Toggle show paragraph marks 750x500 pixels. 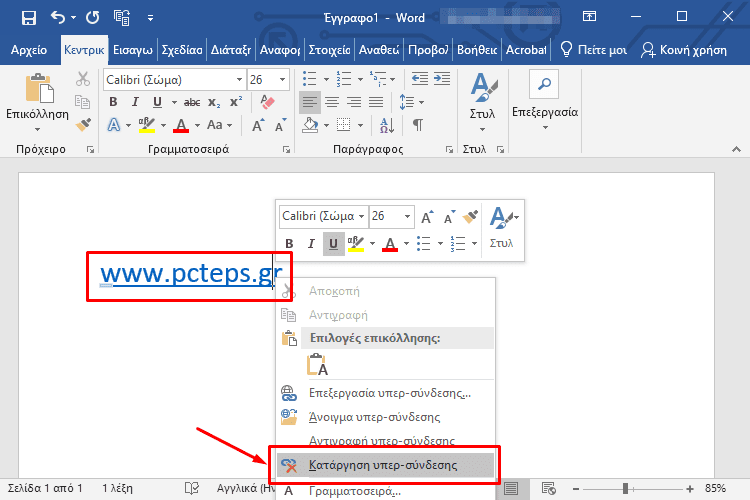(x=418, y=125)
